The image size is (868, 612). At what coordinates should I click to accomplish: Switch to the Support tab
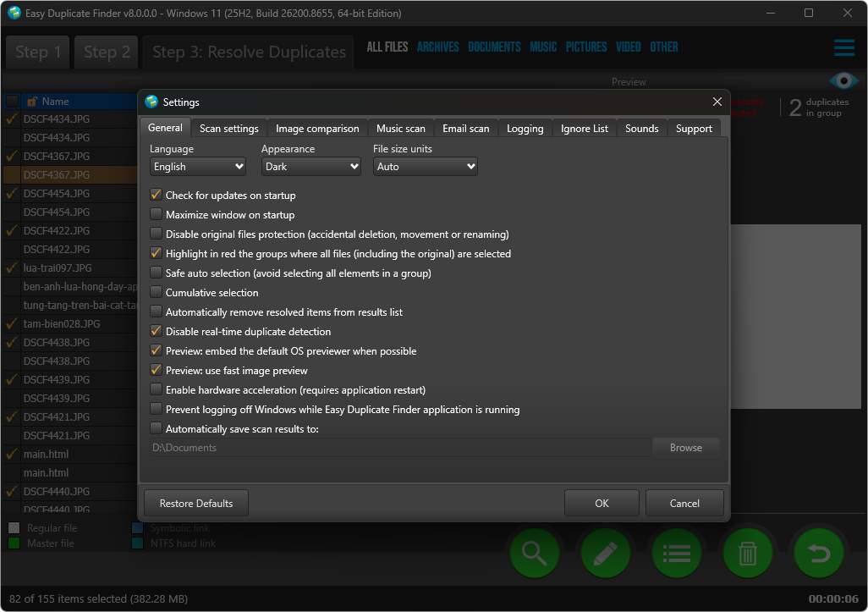point(694,129)
